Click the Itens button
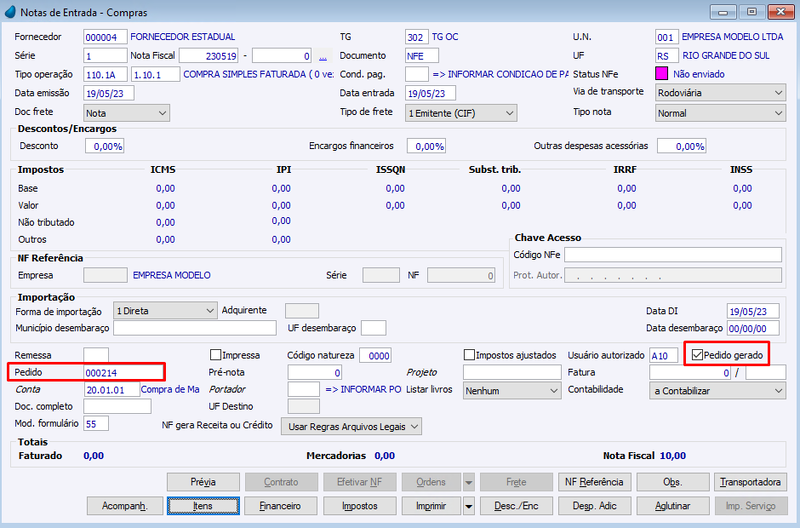The image size is (800, 528). coord(203,506)
